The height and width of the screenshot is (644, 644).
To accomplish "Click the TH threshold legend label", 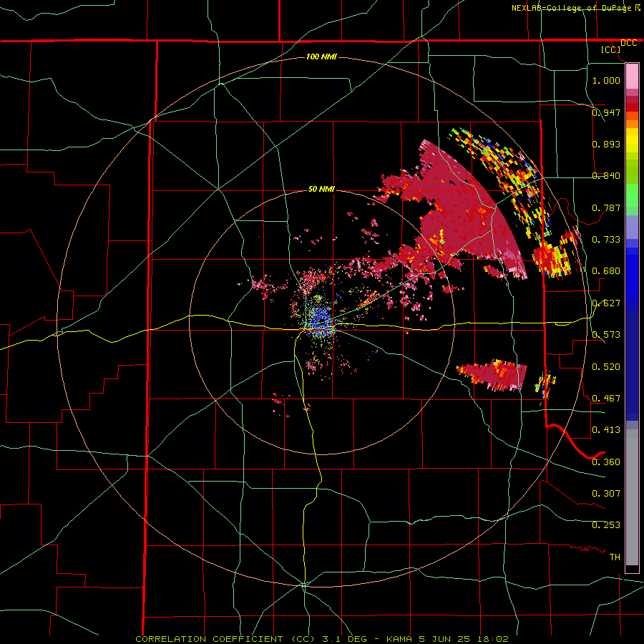I will (615, 557).
